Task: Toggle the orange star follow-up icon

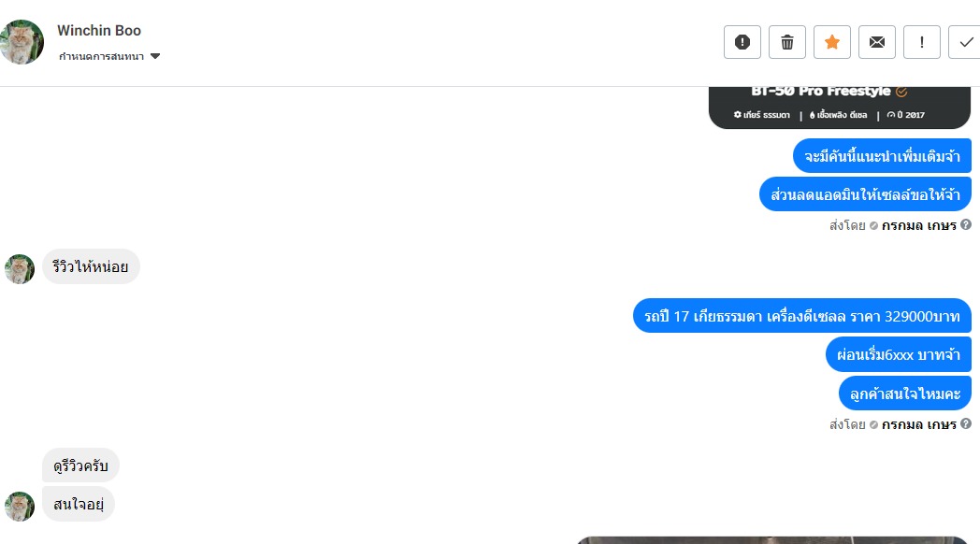Action: tap(832, 42)
